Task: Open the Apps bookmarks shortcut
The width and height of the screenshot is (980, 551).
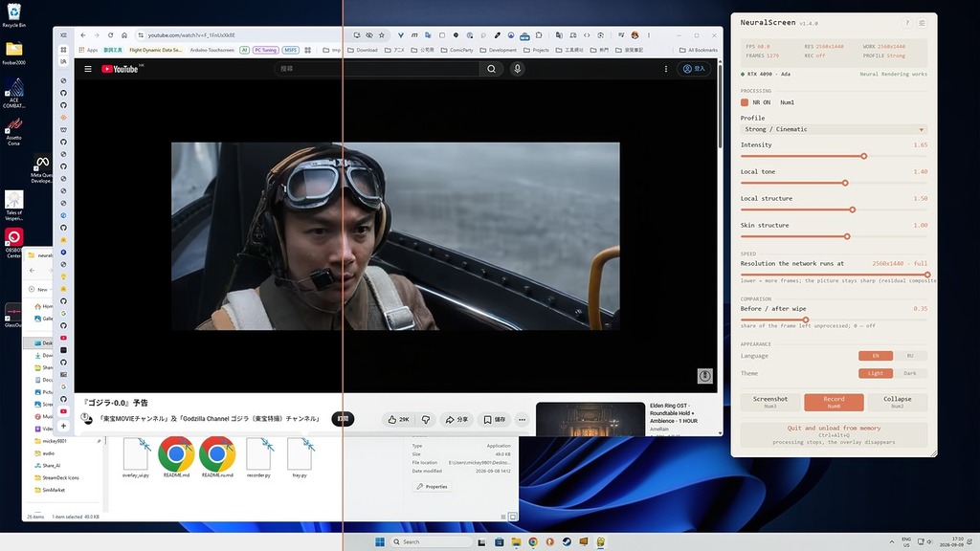Action: (88, 50)
